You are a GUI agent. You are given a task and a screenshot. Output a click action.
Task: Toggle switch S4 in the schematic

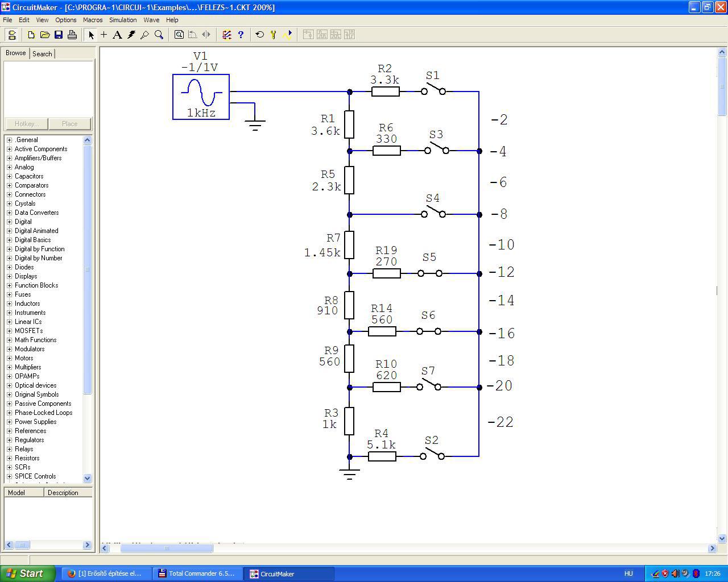click(x=433, y=213)
